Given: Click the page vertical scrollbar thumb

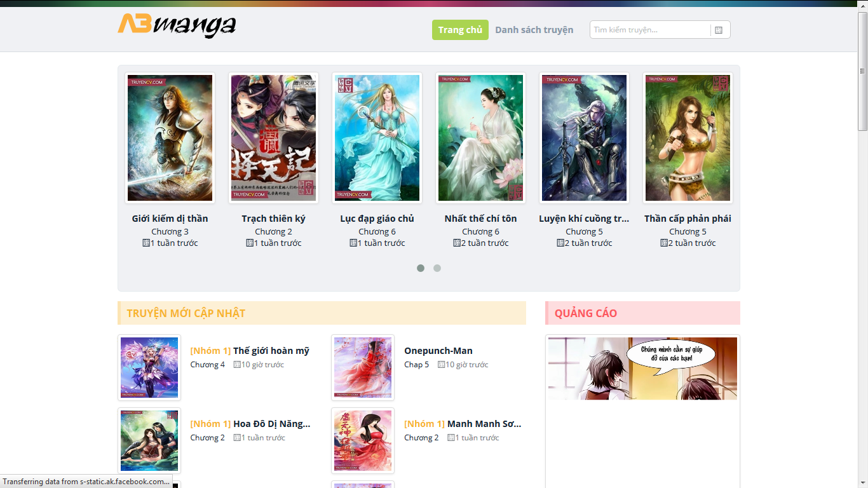Looking at the screenshot, I should tap(863, 71).
